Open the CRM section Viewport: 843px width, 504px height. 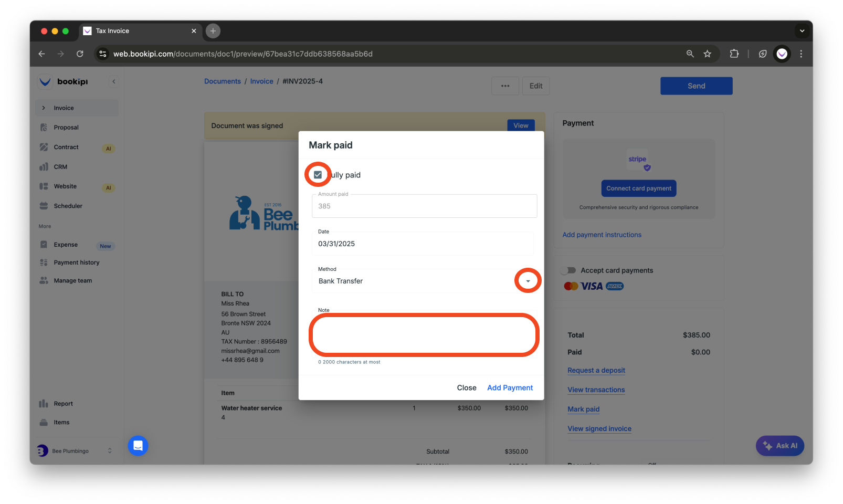pos(60,166)
